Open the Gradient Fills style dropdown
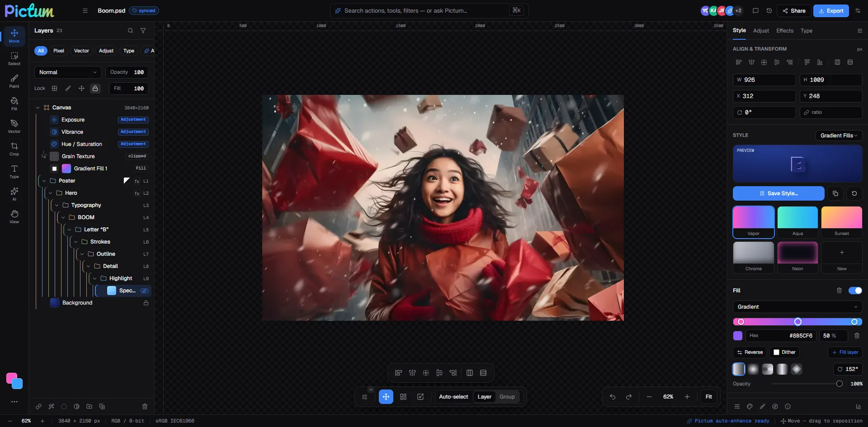Screen dimensions: 868x427 pos(839,136)
